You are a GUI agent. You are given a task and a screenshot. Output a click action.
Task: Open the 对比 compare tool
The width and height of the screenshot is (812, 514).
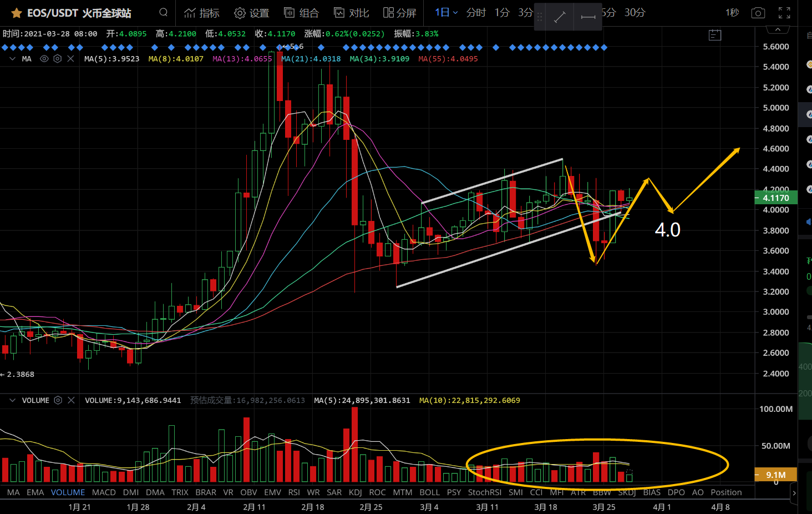click(351, 13)
